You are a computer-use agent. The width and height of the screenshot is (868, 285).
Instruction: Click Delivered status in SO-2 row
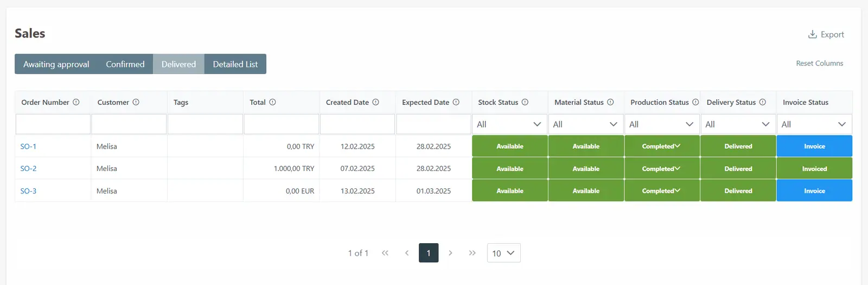pyautogui.click(x=738, y=168)
